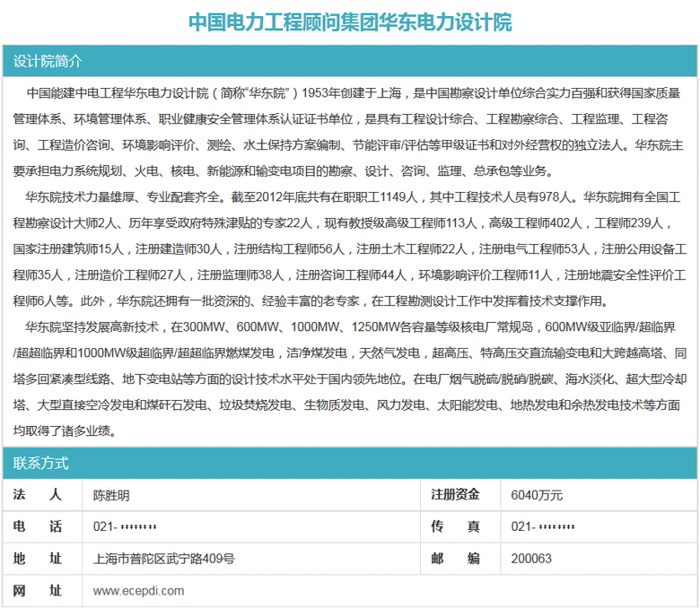Click the final line 均取得了诸多业绩

click(65, 431)
